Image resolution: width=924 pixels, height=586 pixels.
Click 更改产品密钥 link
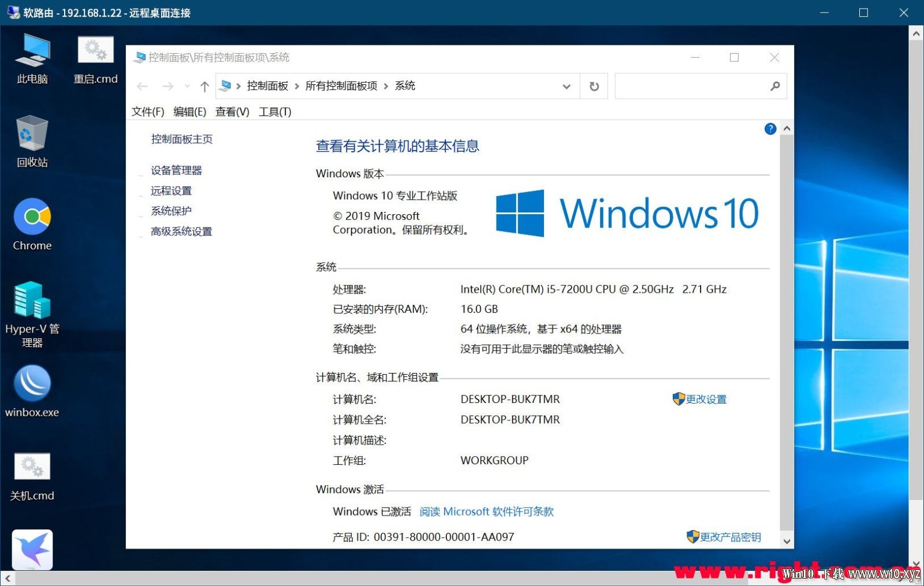730,537
